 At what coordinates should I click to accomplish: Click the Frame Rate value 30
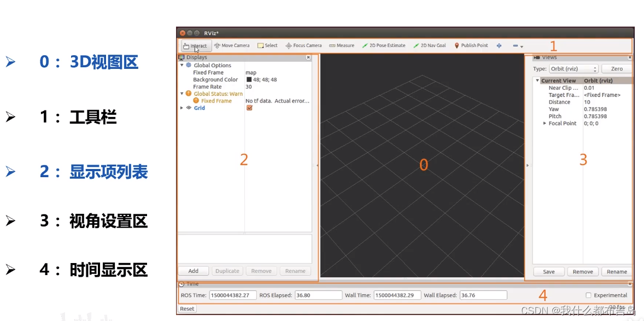pyautogui.click(x=249, y=87)
